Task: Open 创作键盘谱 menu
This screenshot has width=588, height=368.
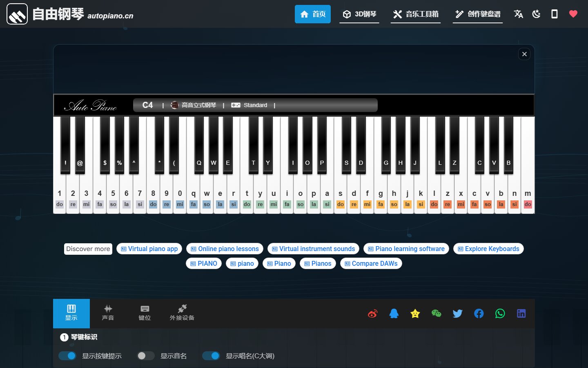Action: point(478,14)
